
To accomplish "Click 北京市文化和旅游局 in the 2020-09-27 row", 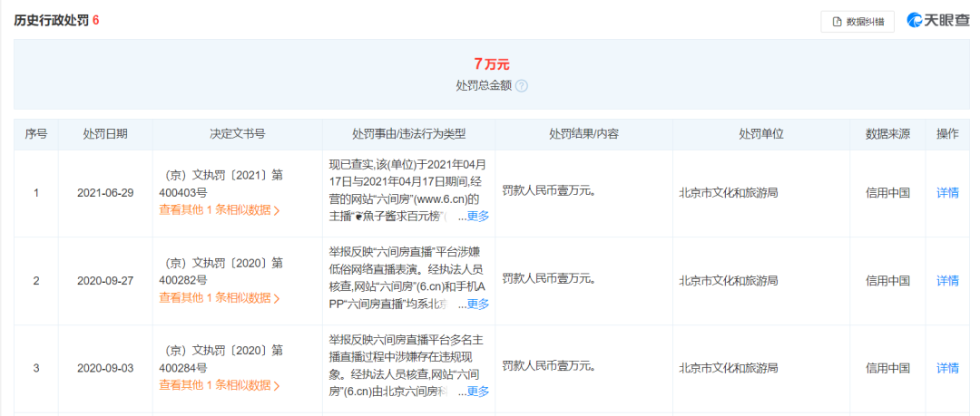I will [x=729, y=281].
